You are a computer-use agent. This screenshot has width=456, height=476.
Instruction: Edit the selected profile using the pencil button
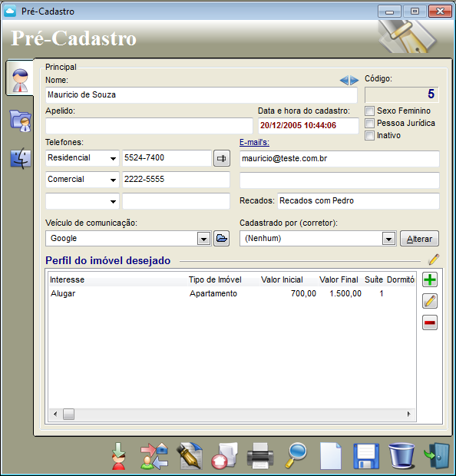point(430,301)
